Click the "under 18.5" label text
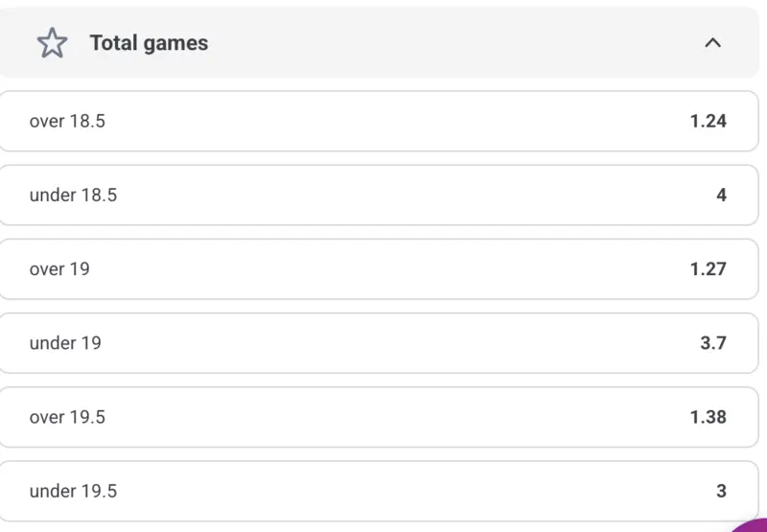 [73, 195]
